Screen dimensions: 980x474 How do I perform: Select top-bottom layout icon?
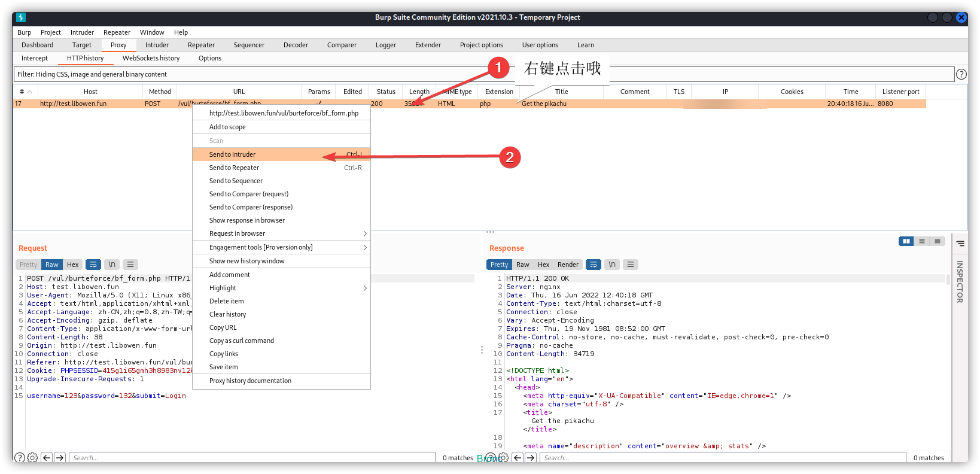coord(922,241)
